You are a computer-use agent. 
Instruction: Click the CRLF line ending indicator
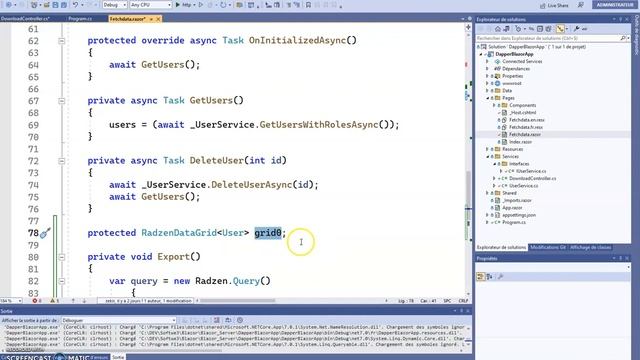click(463, 301)
